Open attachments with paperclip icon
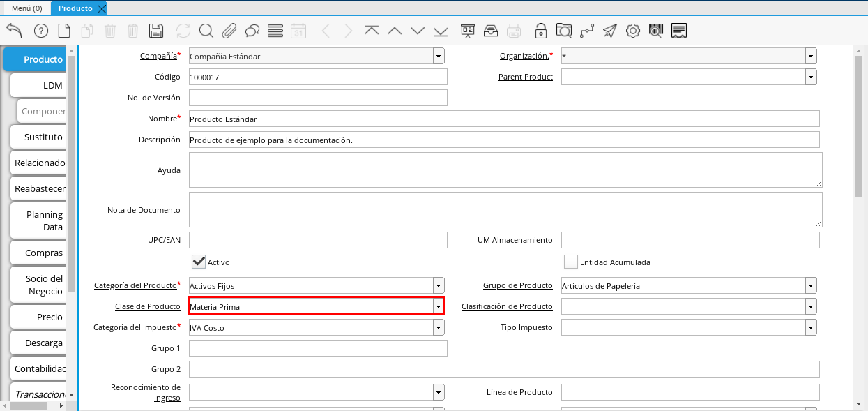 (229, 31)
